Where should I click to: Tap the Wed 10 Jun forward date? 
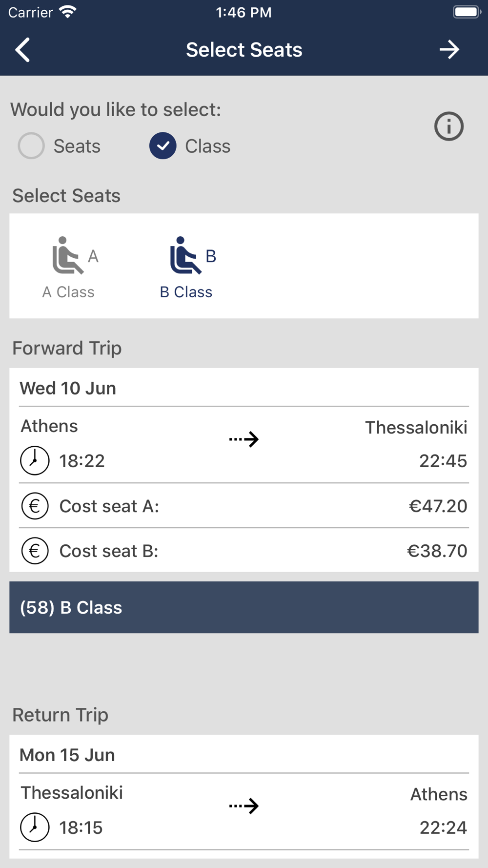point(68,388)
